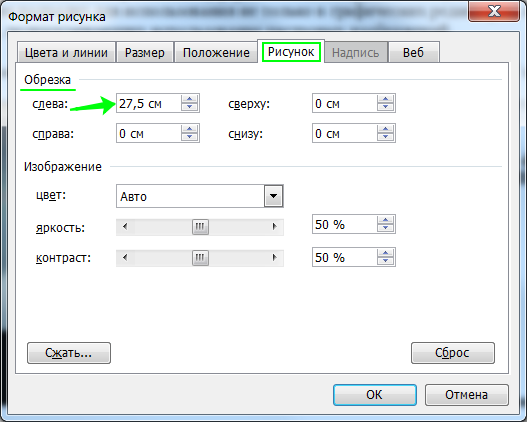Open the Цвета и линии tab

(66, 53)
